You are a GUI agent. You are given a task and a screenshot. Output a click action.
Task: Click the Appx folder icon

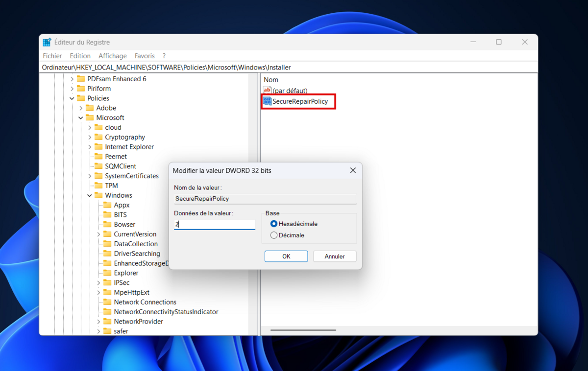click(107, 205)
